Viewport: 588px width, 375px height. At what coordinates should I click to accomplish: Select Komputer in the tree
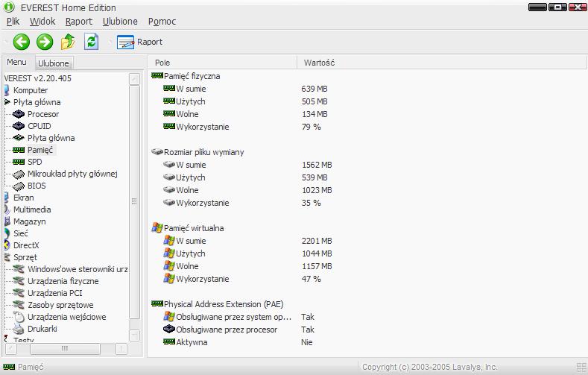(31, 90)
